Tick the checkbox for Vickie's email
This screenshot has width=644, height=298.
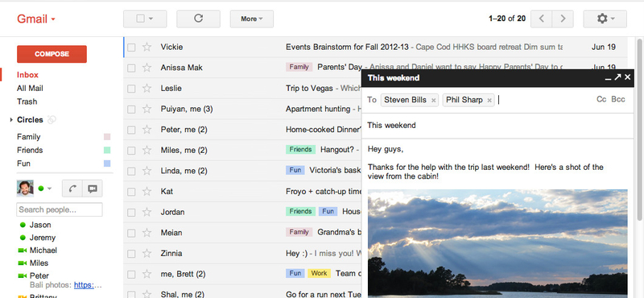131,48
